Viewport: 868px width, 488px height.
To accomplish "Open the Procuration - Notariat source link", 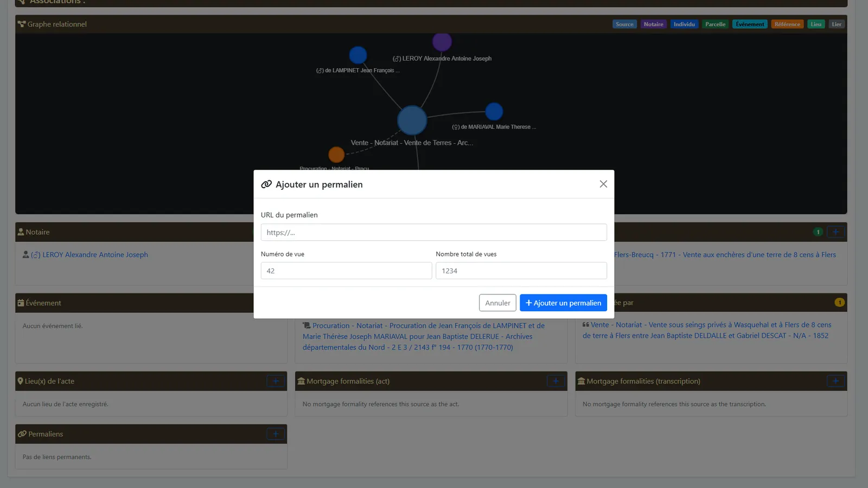I will pos(423,337).
